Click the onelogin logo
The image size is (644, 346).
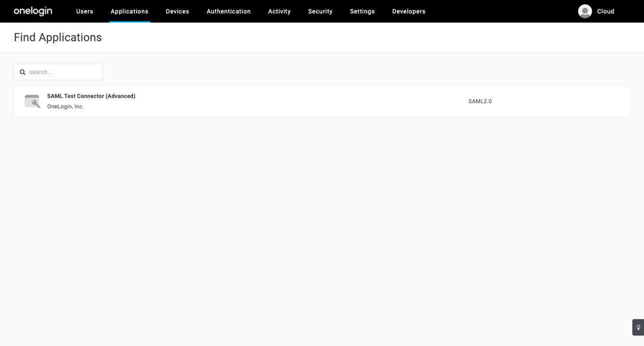click(33, 11)
